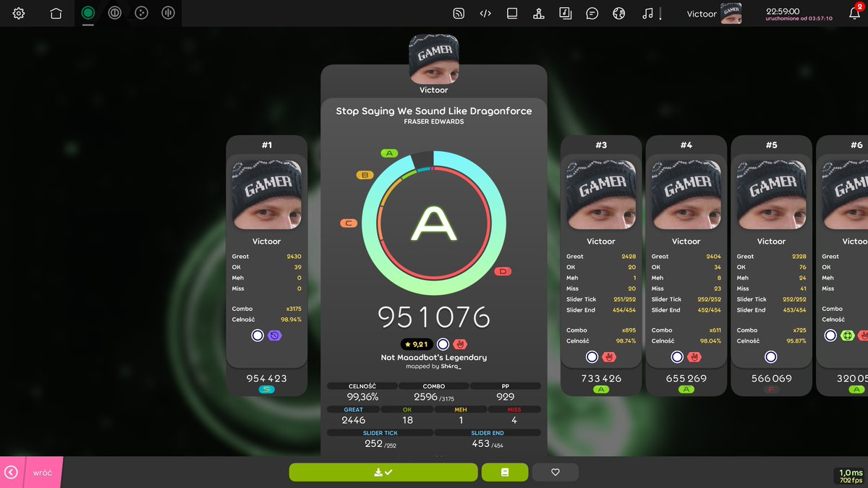Click the GAMER avatar above the score panel
Screen dimensions: 868x488
(x=434, y=59)
